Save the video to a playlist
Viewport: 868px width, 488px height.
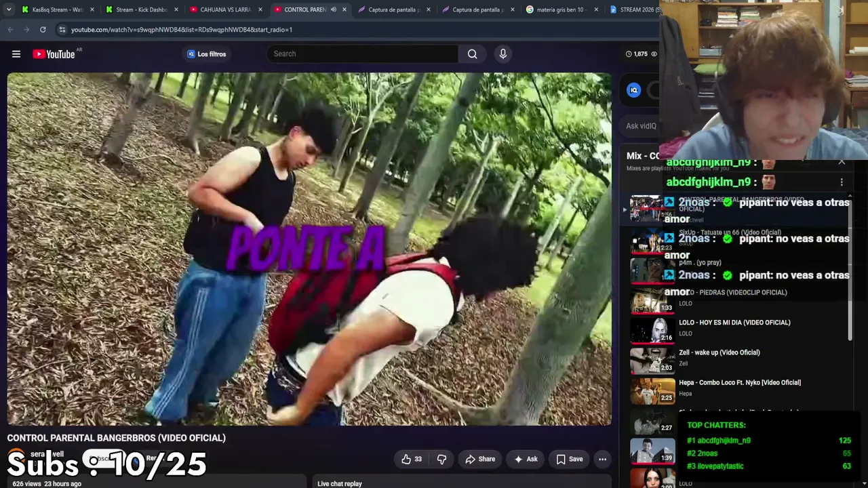[570, 460]
